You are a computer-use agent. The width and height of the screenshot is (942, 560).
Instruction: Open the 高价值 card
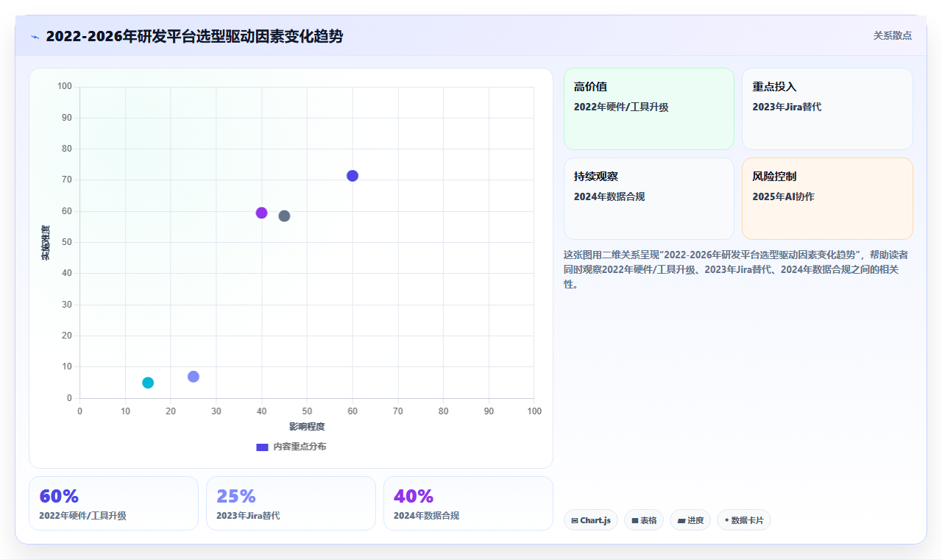(x=649, y=109)
